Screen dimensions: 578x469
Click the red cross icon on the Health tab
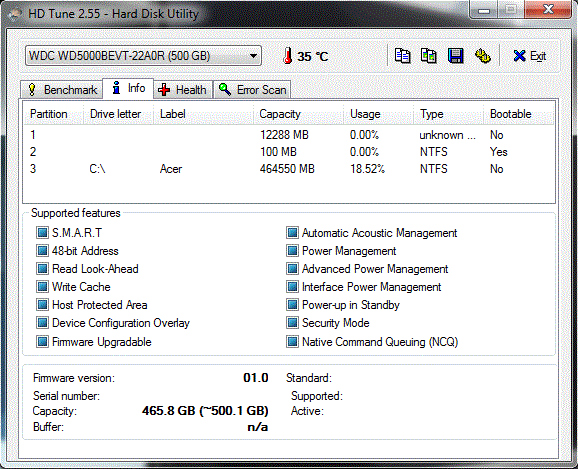point(164,90)
